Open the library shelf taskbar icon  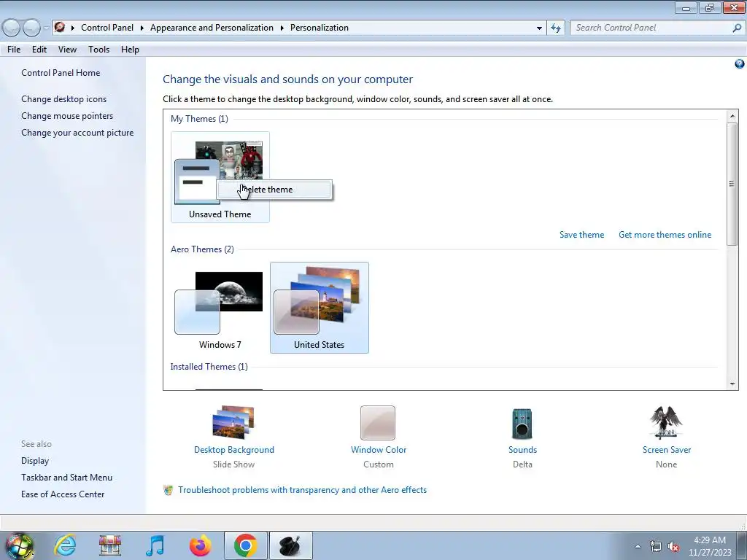click(x=110, y=545)
